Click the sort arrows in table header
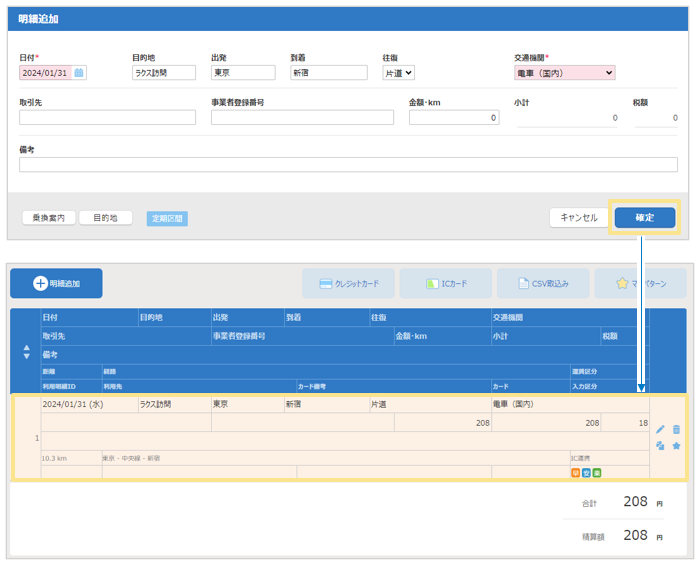 pyautogui.click(x=26, y=352)
